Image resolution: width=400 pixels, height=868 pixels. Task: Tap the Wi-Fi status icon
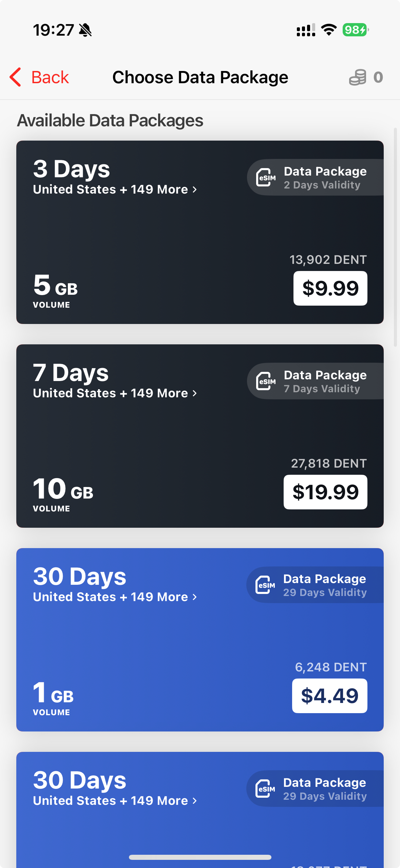point(328,30)
